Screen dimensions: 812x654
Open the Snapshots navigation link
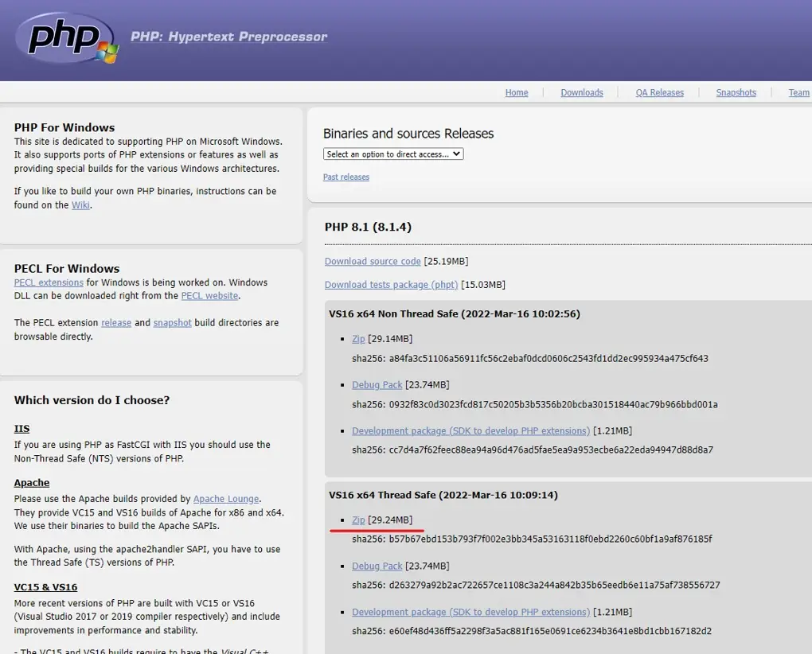(736, 92)
